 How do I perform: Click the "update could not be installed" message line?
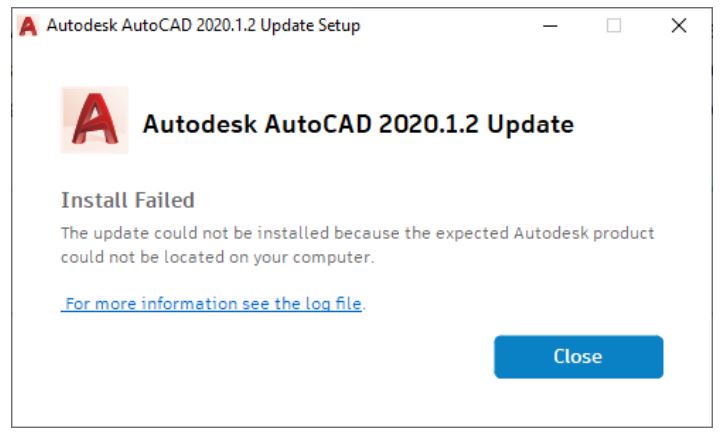[357, 233]
